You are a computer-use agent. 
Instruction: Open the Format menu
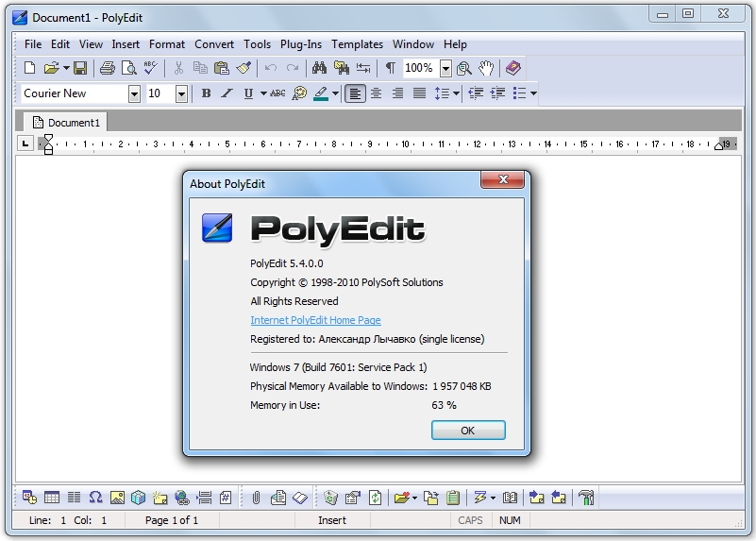click(167, 44)
